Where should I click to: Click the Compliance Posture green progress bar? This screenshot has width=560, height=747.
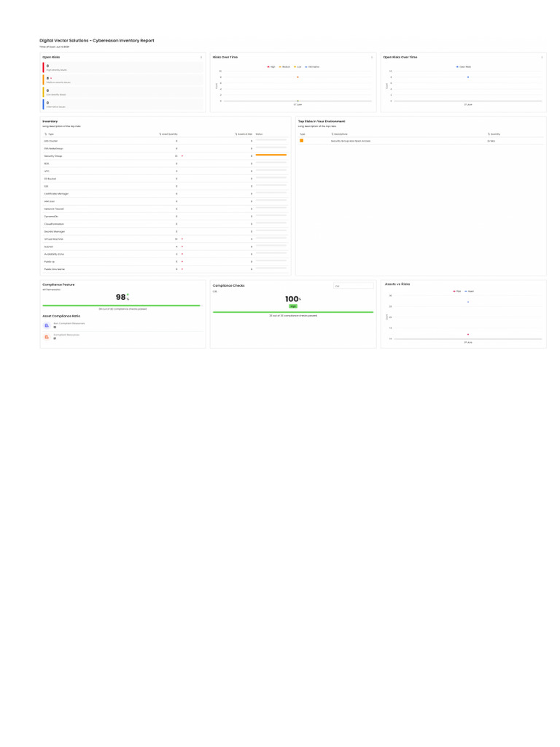(x=122, y=306)
